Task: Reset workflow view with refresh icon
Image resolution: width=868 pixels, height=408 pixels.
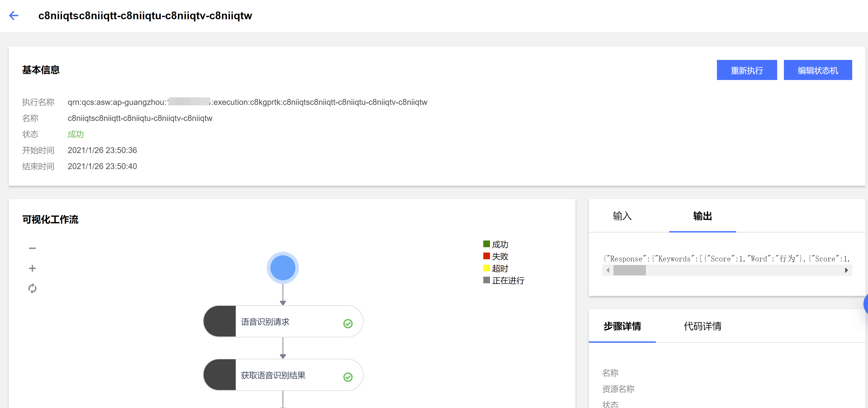Action: pos(32,288)
